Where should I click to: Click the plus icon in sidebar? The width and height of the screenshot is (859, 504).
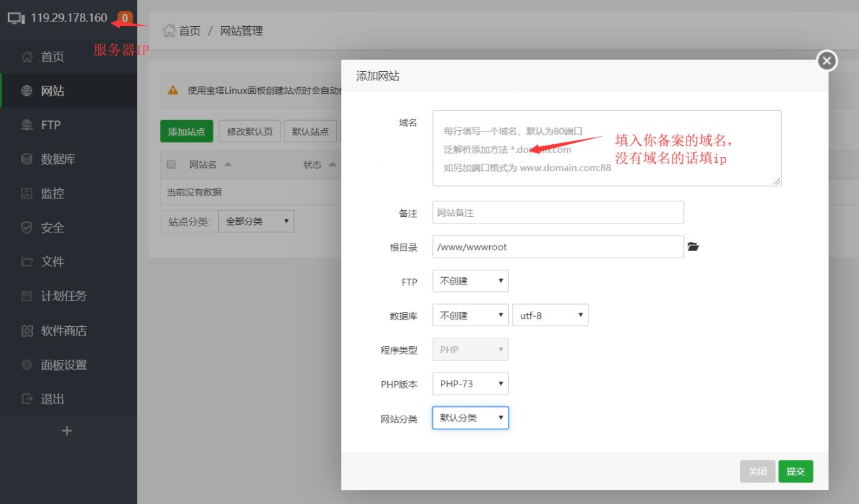coord(66,431)
